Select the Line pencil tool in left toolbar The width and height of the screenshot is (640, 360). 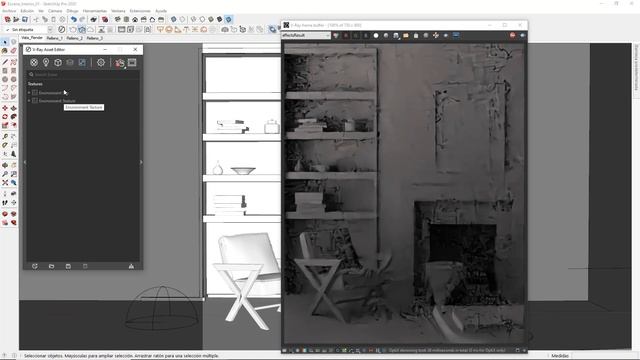point(4,62)
